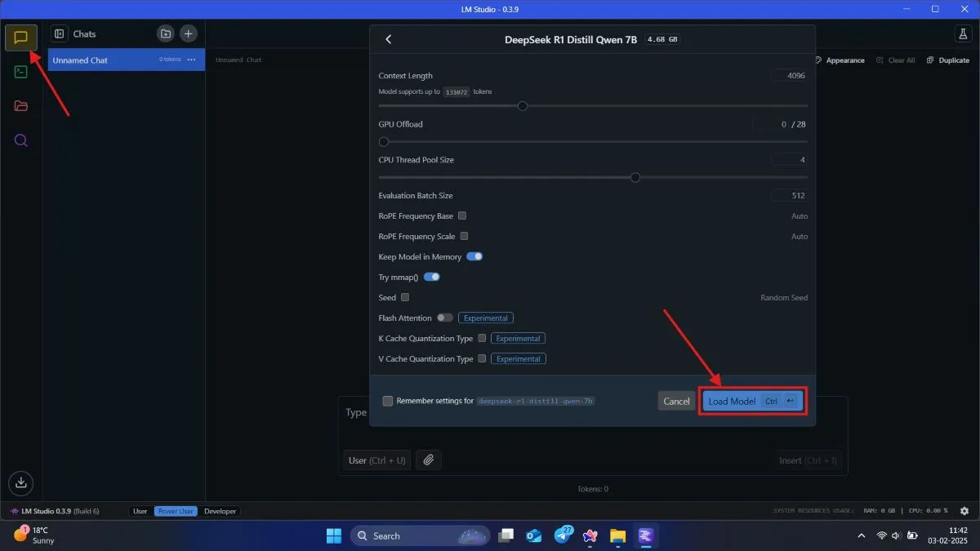Edit the GPU Offload value field
Viewport: 980px width, 551px height.
click(x=771, y=124)
